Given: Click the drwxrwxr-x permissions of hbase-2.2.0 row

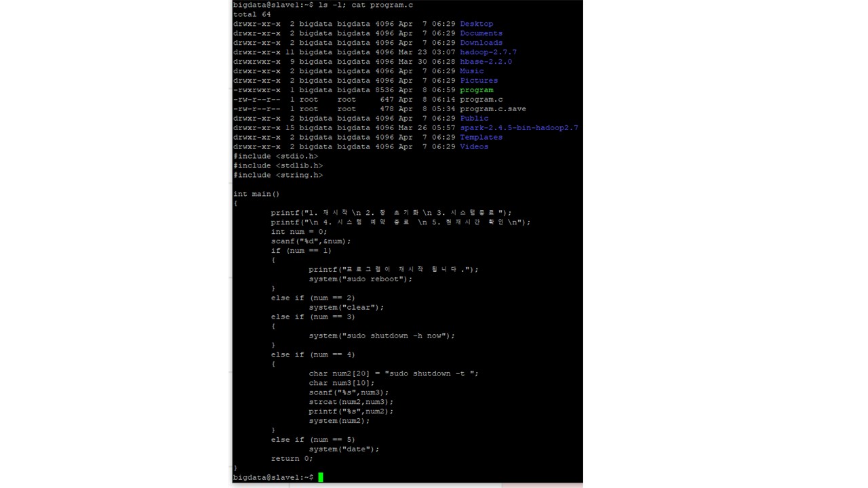Looking at the screenshot, I should point(257,62).
